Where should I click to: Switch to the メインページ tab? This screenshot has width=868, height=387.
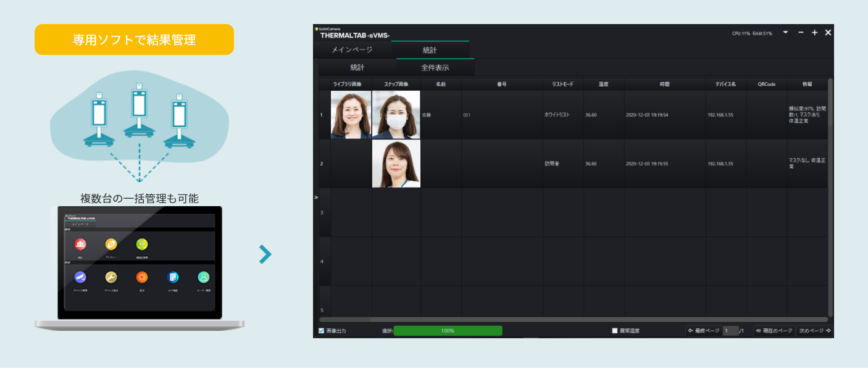point(352,50)
